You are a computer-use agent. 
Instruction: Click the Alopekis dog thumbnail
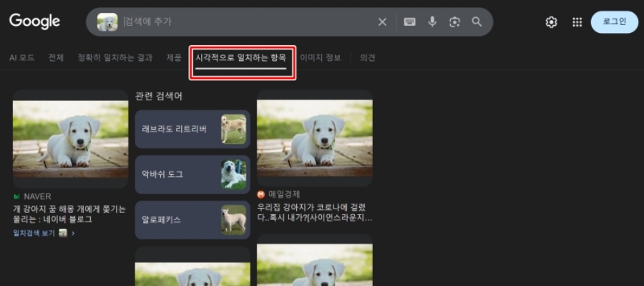234,220
